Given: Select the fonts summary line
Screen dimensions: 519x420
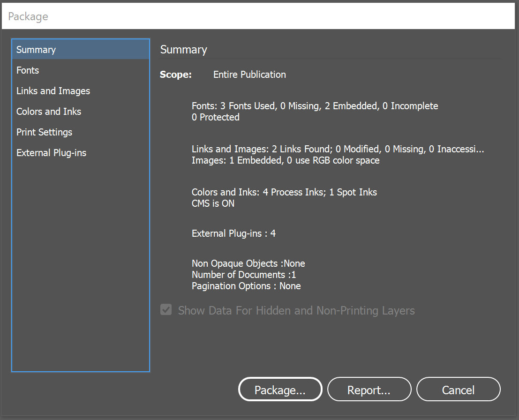Looking at the screenshot, I should point(315,106).
